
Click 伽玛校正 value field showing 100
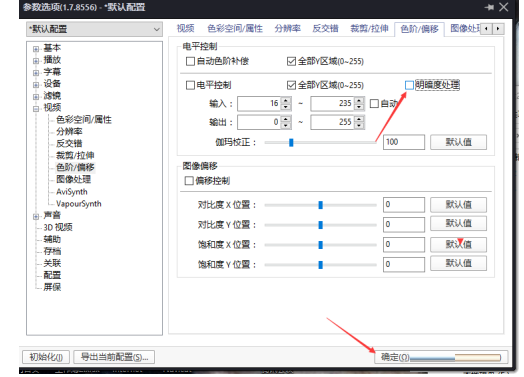tap(404, 142)
